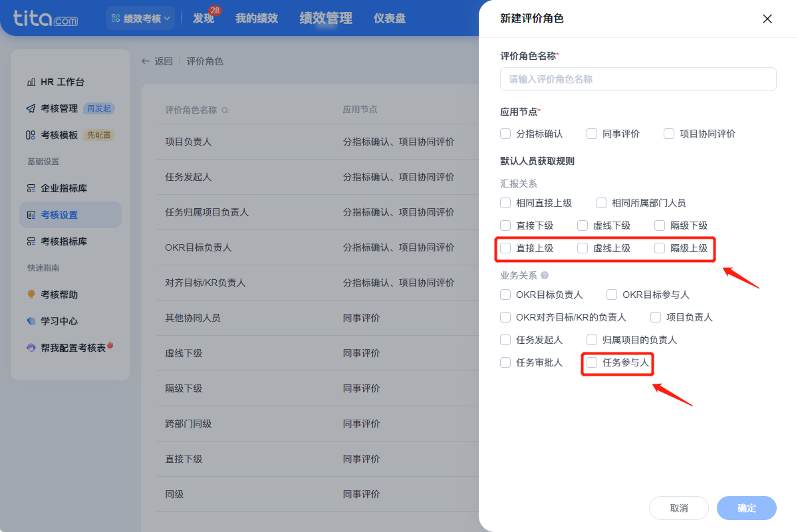Enable the 分指标确认 checkbox
Screen dimensions: 798x532
pyautogui.click(x=505, y=134)
